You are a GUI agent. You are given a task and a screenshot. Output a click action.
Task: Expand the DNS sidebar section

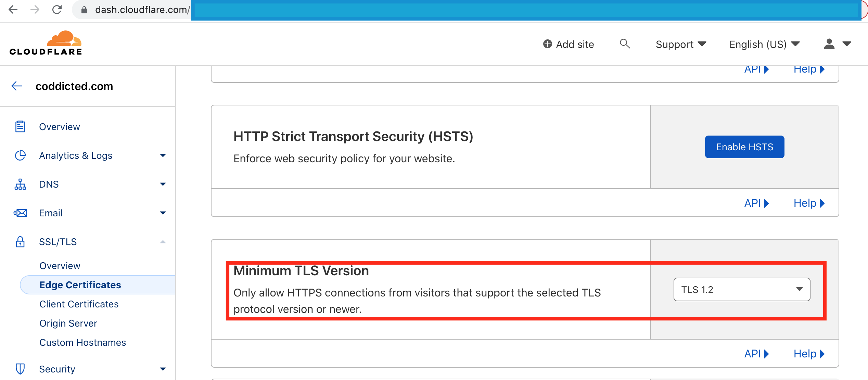pos(163,184)
